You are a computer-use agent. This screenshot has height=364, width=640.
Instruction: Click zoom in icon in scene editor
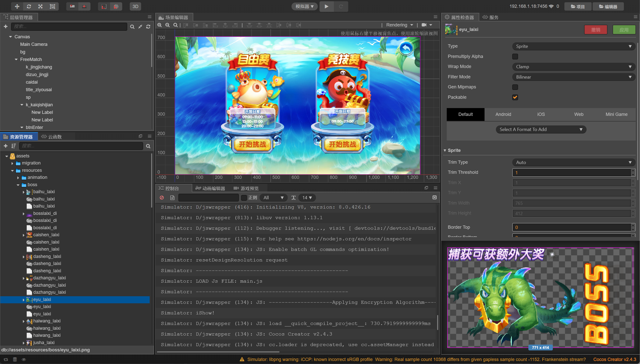[x=159, y=25]
